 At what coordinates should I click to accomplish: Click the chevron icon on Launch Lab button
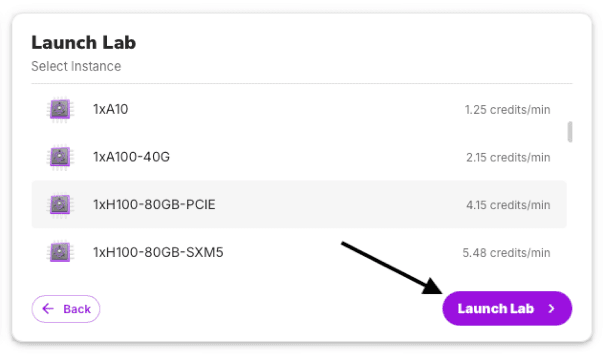551,308
